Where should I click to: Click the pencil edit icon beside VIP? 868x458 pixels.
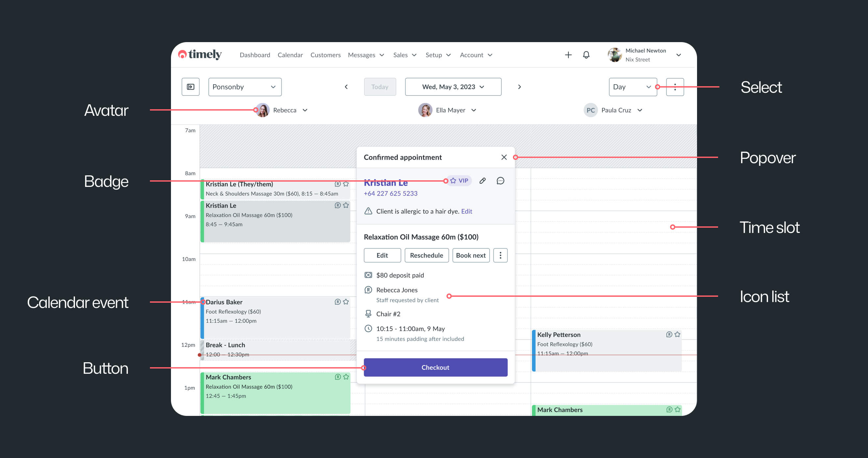click(x=483, y=180)
